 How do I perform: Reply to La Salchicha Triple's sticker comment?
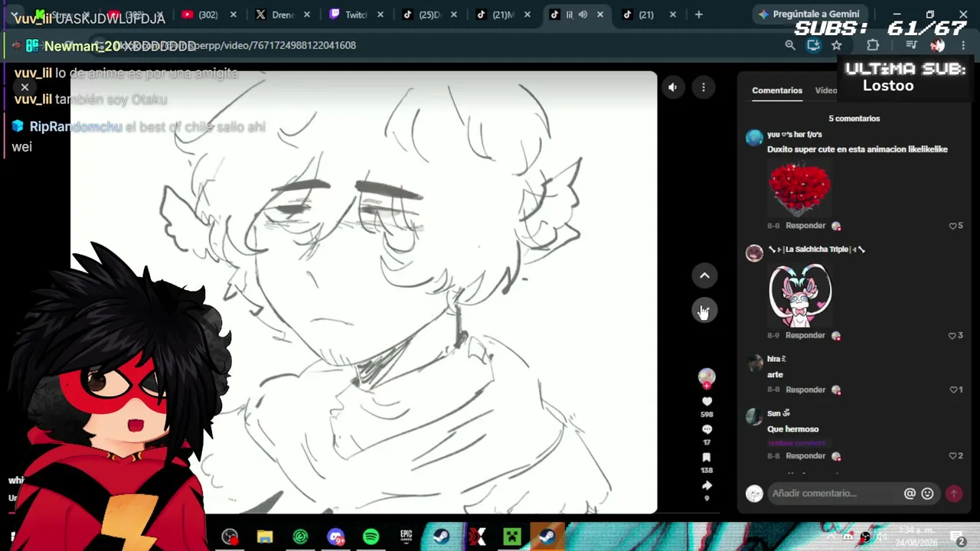pyautogui.click(x=805, y=335)
